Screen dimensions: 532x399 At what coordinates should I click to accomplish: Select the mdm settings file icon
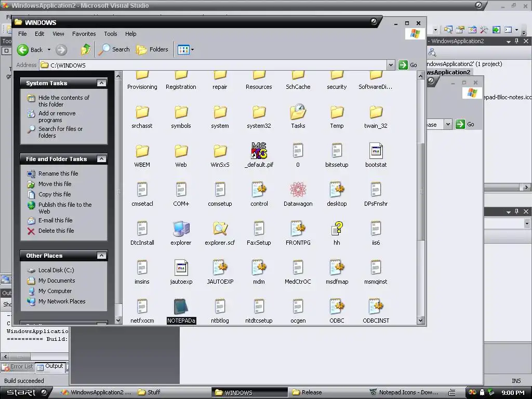point(259,268)
